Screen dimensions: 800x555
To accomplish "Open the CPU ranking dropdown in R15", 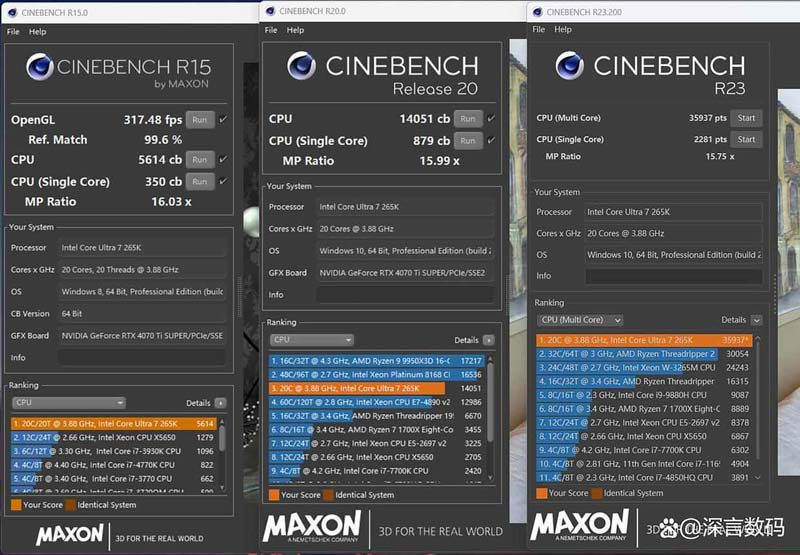I will point(68,403).
